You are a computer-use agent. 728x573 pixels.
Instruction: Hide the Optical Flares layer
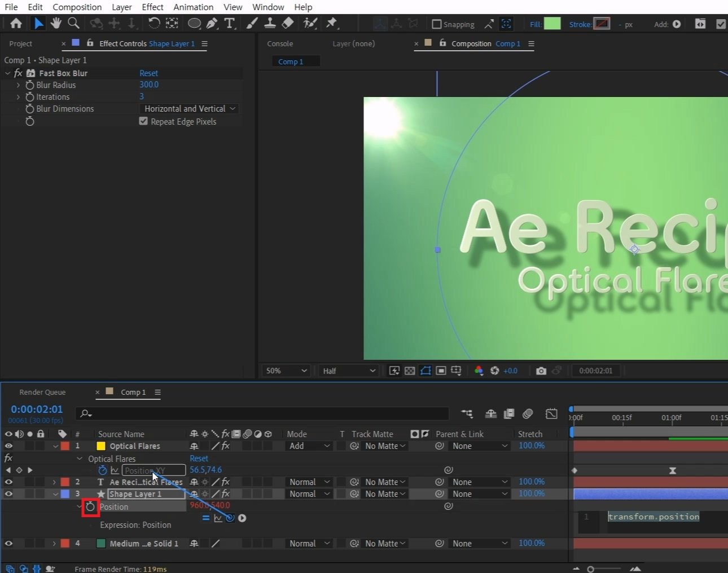(x=8, y=446)
